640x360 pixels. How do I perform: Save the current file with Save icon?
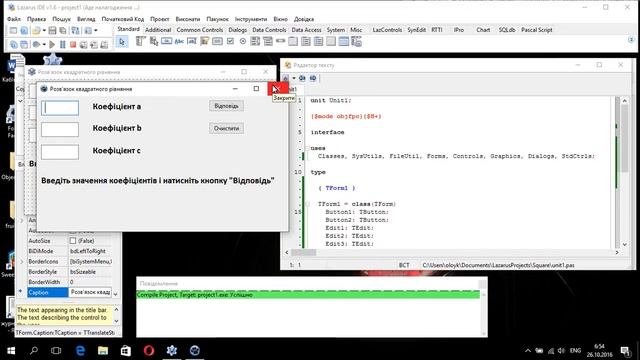click(52, 31)
